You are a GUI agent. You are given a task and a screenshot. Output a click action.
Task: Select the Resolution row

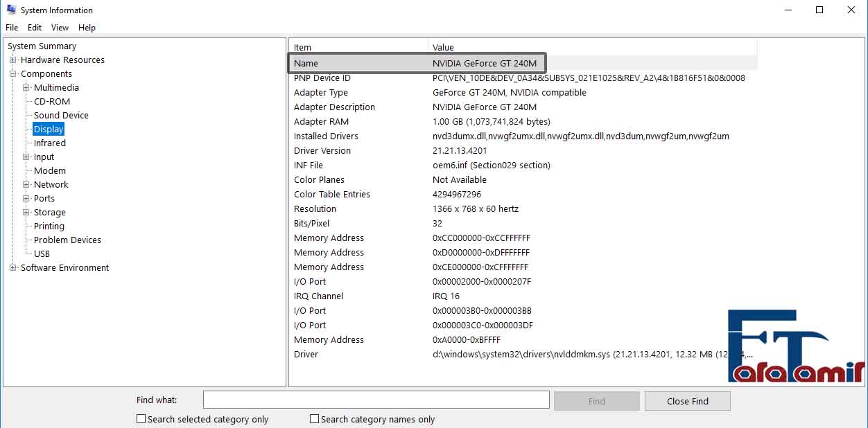523,209
